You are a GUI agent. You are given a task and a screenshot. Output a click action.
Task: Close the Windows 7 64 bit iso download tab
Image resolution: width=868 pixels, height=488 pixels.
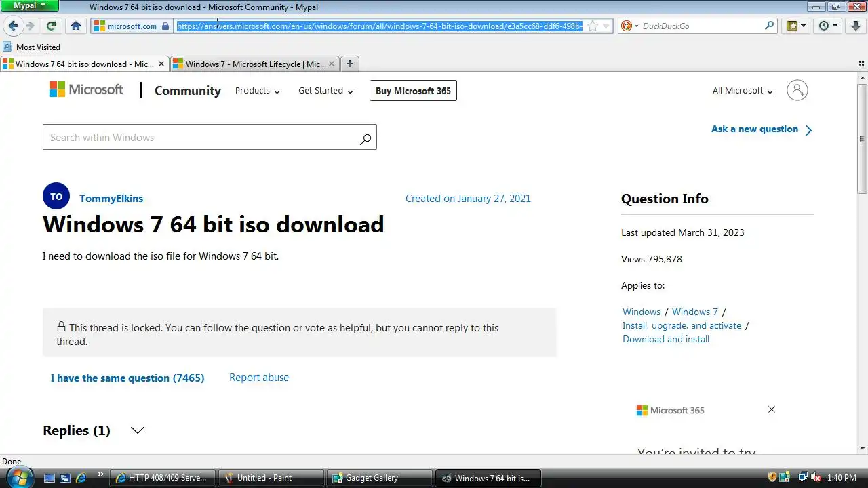coord(161,64)
